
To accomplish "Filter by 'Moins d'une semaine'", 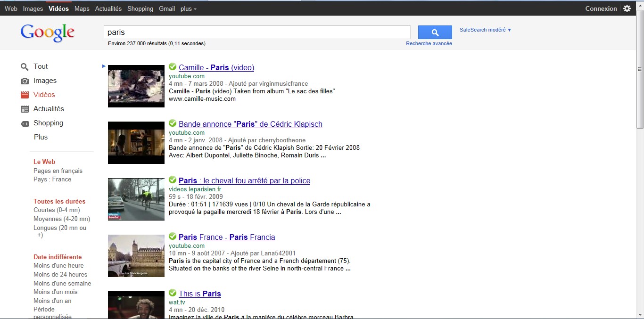I will pyautogui.click(x=62, y=283).
